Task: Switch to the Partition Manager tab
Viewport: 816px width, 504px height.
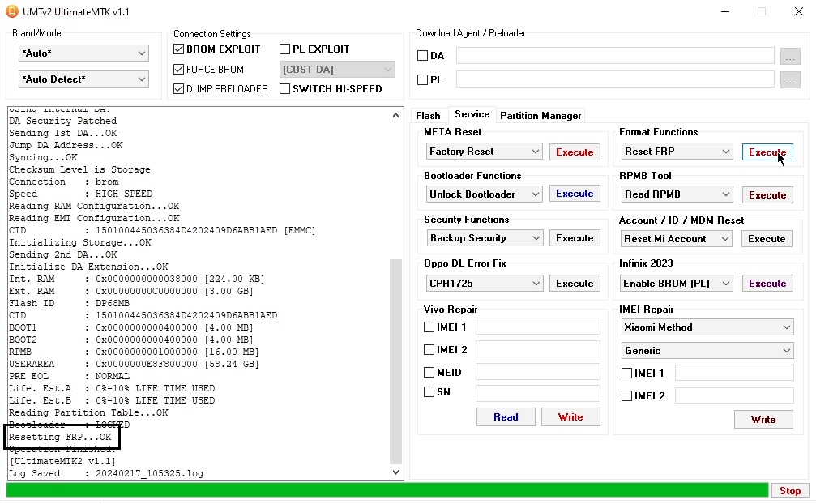Action: coord(540,116)
